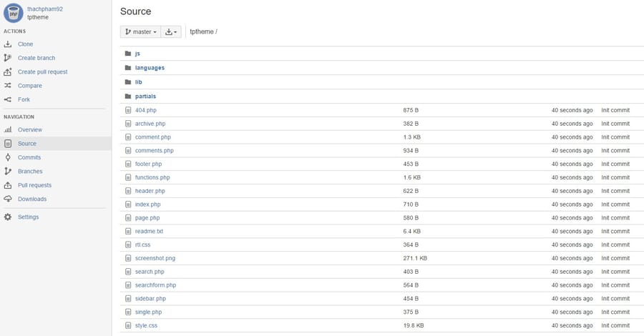Click the file icon beside functions.php
This screenshot has width=644, height=336.
coord(128,177)
